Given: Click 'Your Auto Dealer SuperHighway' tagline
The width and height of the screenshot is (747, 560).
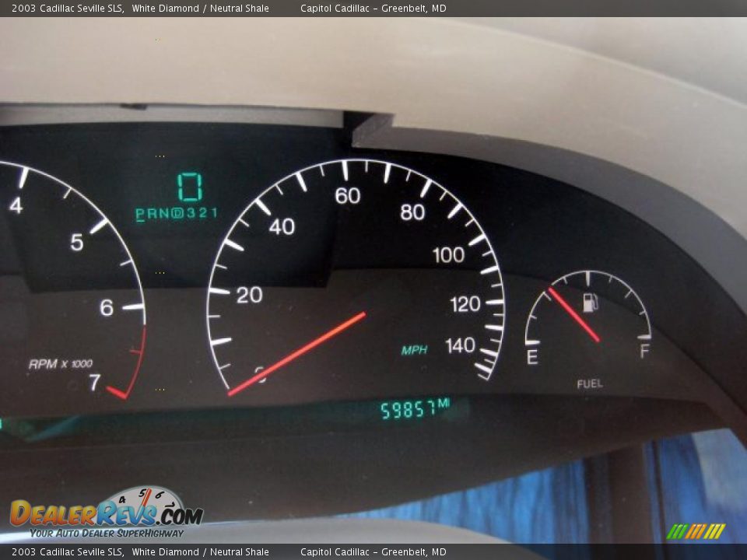Looking at the screenshot, I should 107,534.
